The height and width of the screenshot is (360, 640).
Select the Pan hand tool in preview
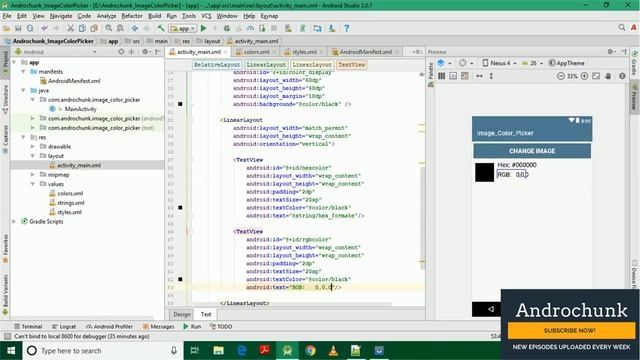click(608, 76)
